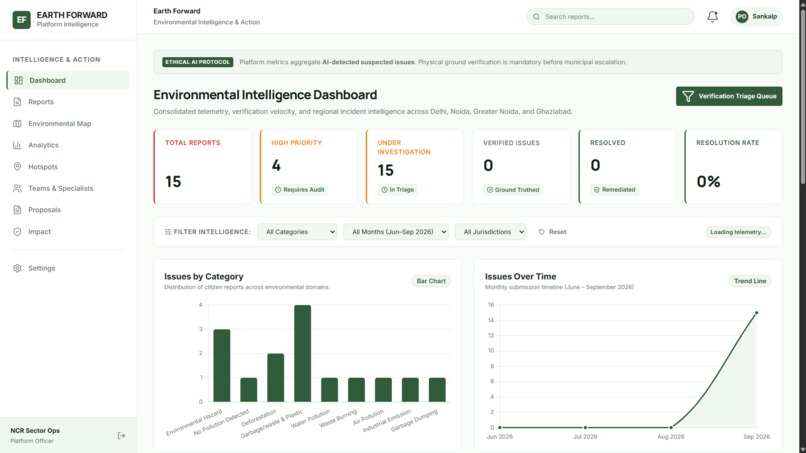Click the Analytics bar-chart icon

(17, 145)
